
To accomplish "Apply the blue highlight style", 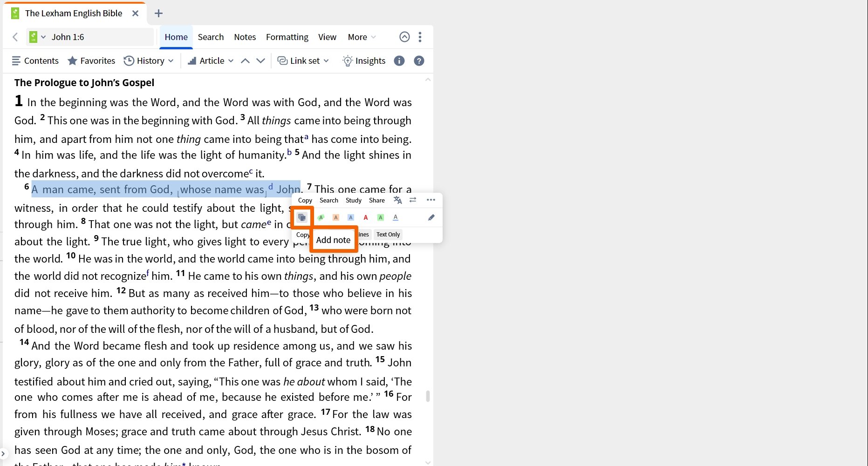I will click(x=351, y=217).
